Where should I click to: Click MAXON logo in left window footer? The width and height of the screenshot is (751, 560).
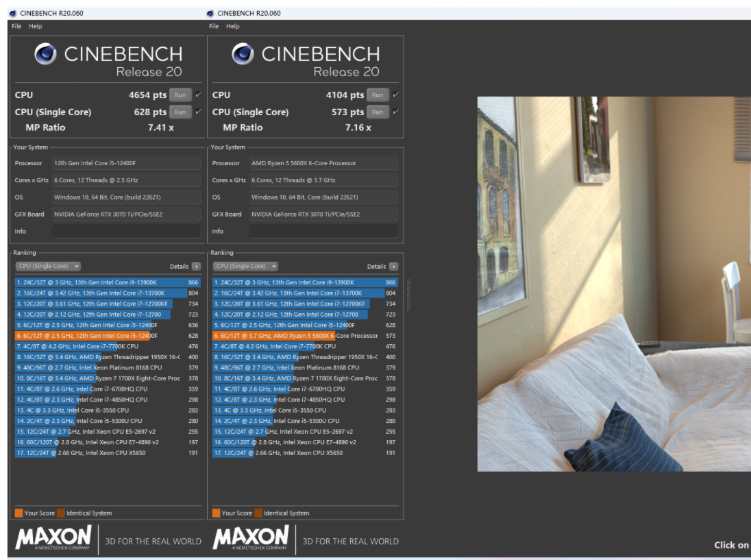tap(53, 537)
